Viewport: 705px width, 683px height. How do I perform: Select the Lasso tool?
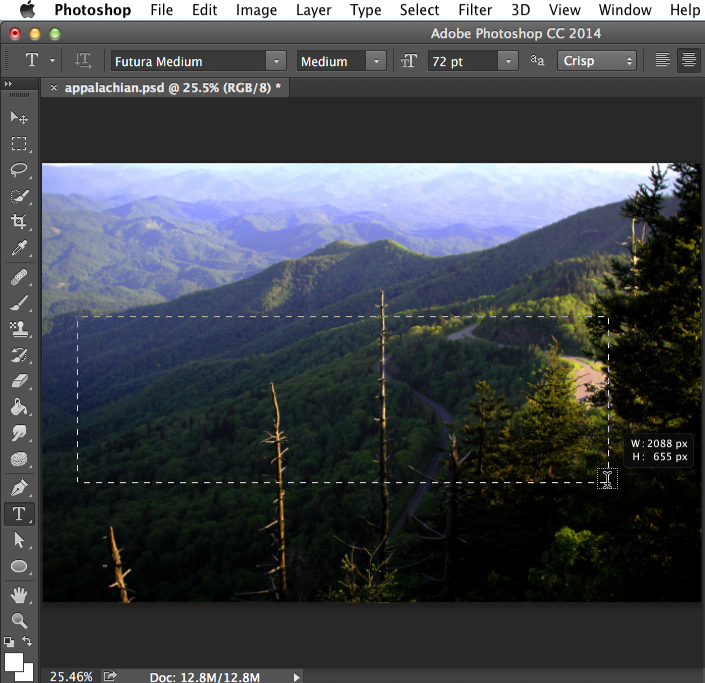click(19, 170)
